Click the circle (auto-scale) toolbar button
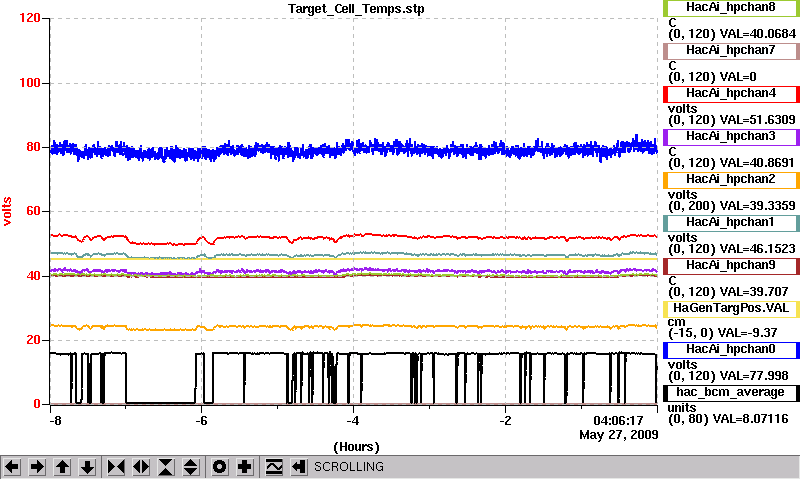This screenshot has height=479, width=800. [220, 467]
